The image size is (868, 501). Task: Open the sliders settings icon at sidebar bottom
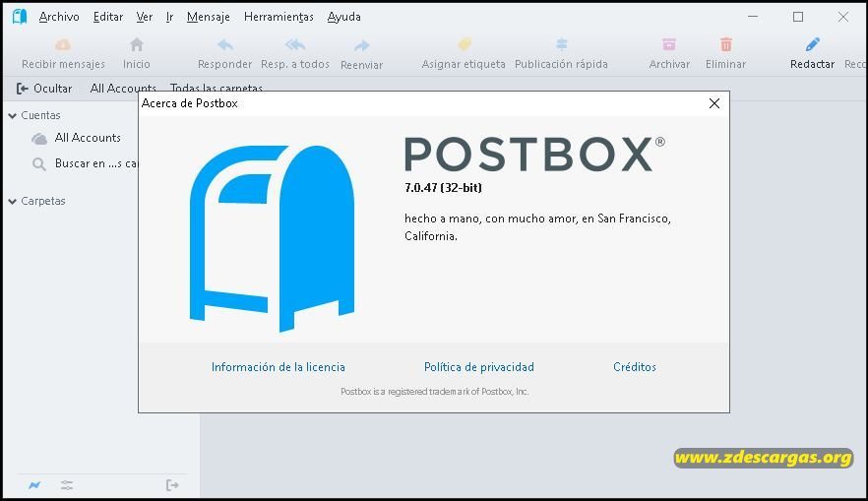pos(67,485)
